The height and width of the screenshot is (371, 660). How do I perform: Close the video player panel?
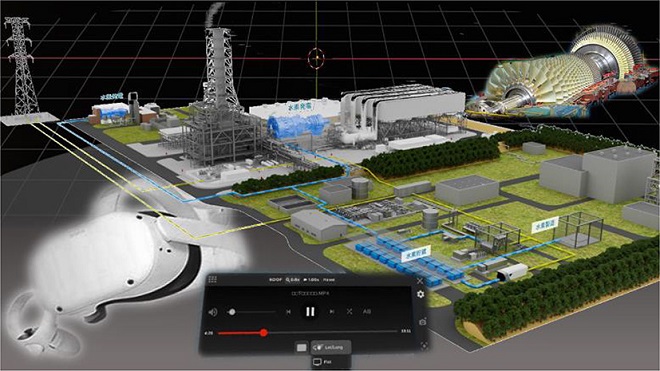click(x=420, y=280)
